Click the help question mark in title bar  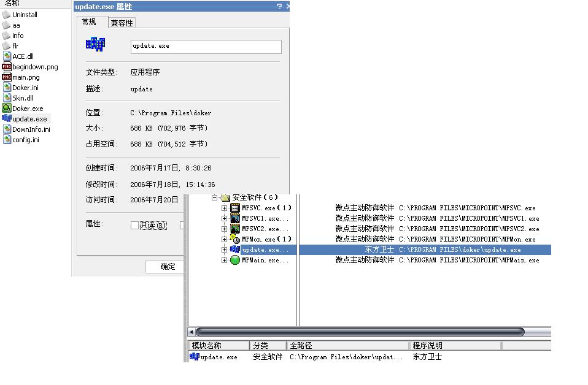279,6
